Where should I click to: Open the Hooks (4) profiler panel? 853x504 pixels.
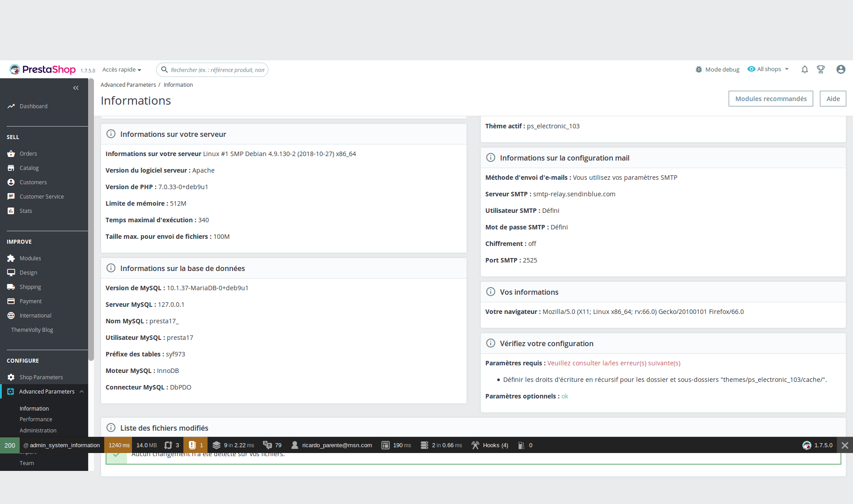490,445
